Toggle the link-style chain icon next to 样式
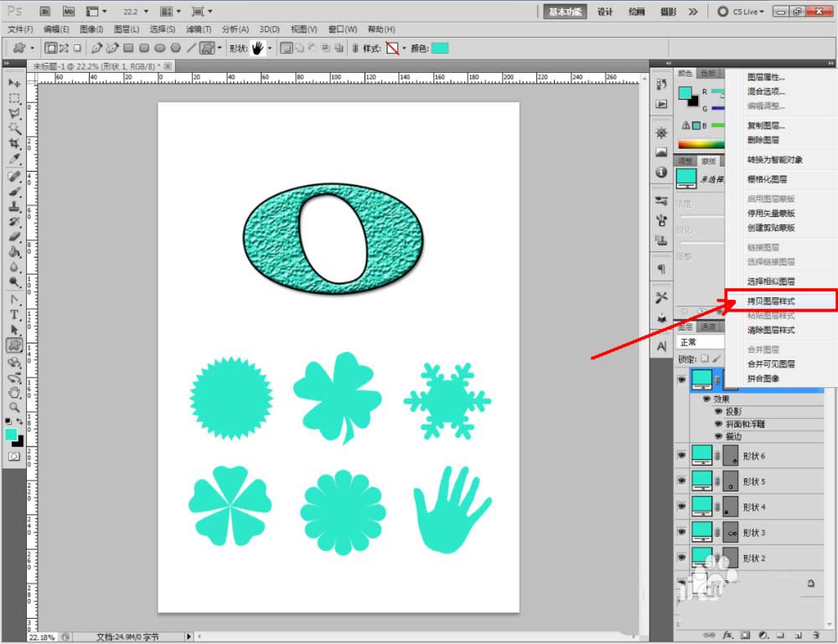The height and width of the screenshot is (644, 838). click(355, 49)
